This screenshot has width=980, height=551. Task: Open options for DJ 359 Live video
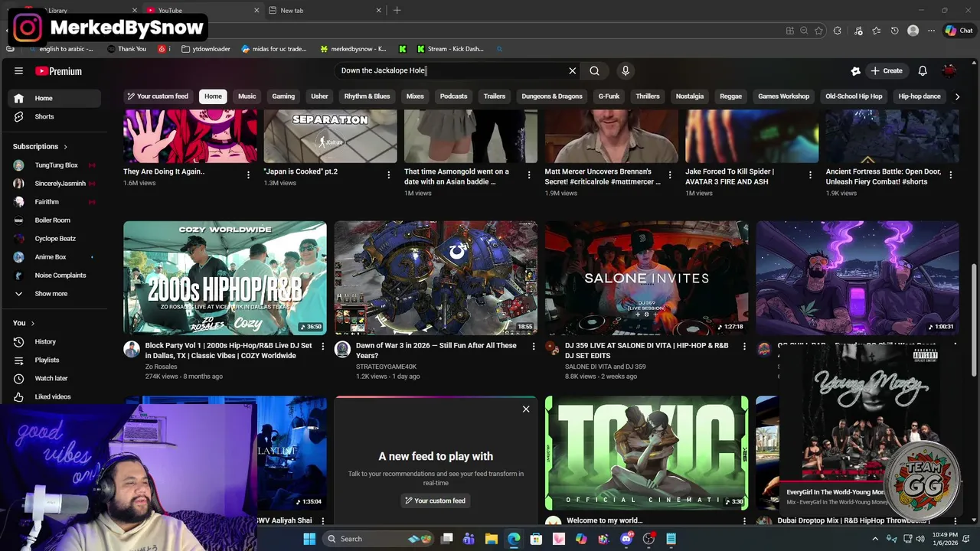pyautogui.click(x=744, y=347)
